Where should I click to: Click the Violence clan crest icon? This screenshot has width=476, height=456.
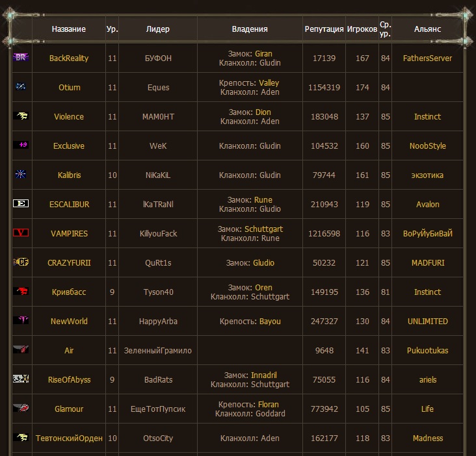pos(21,116)
